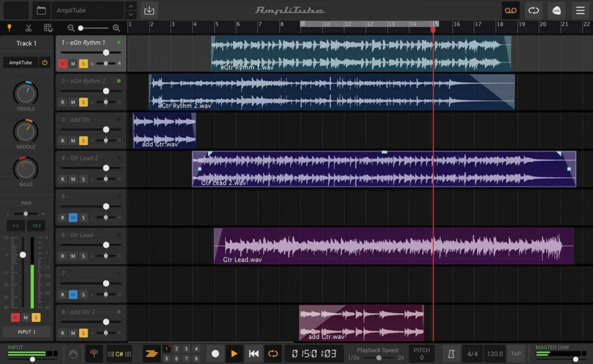
Task: Open the hamburger menu
Action: tap(580, 10)
